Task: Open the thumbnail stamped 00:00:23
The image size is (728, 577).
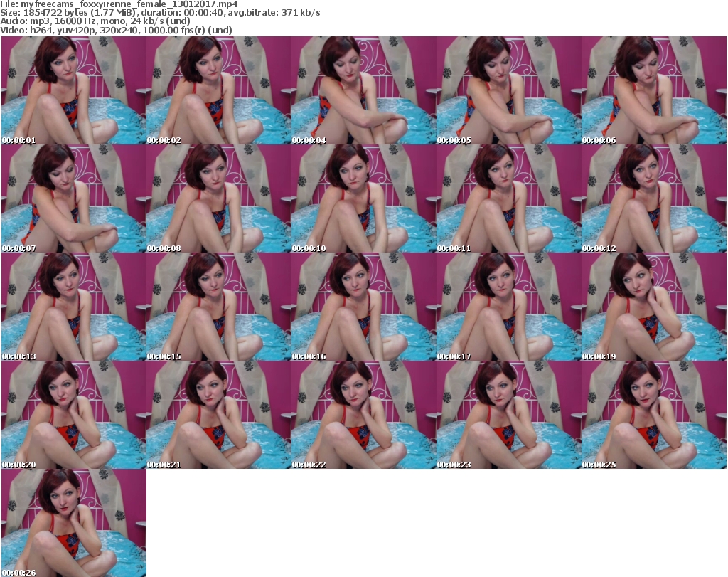Action: (508, 415)
